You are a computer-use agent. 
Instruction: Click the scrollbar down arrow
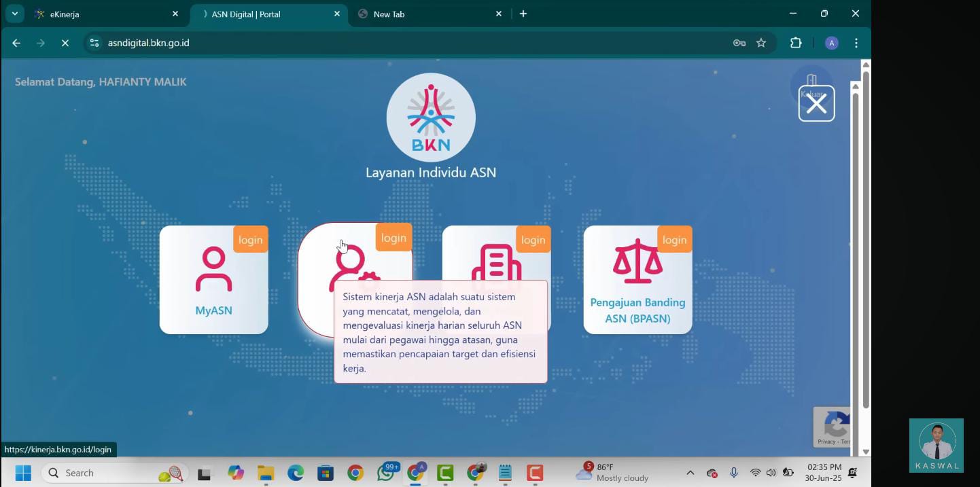click(866, 452)
